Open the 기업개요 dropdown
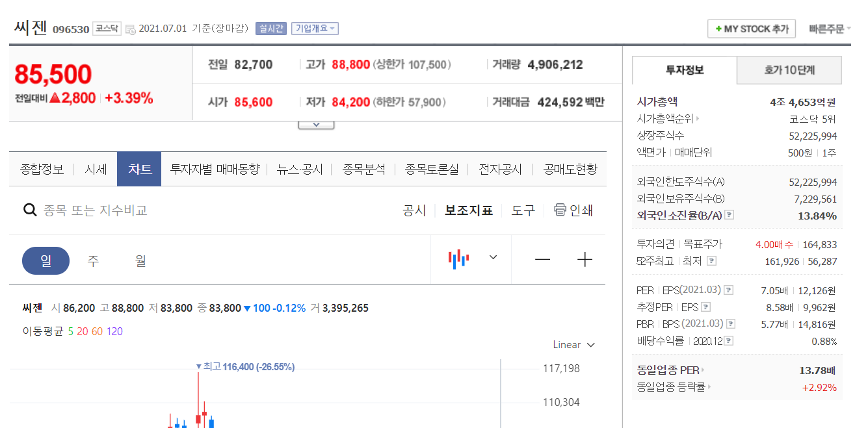Image resolution: width=868 pixels, height=428 pixels. (315, 29)
